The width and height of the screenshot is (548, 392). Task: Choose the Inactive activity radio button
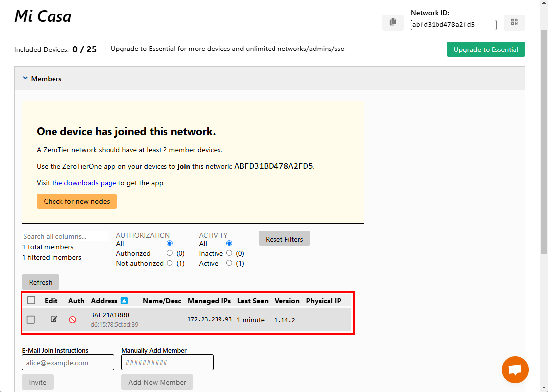point(229,253)
